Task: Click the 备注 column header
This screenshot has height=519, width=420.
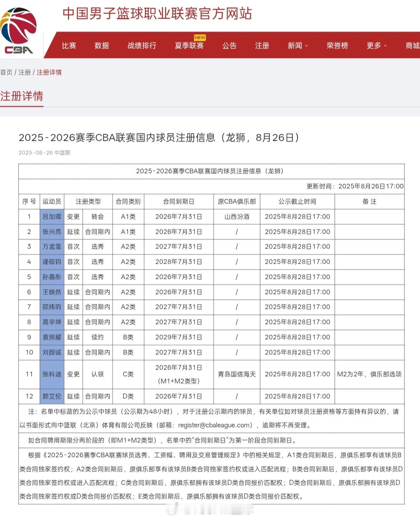Action: click(369, 202)
